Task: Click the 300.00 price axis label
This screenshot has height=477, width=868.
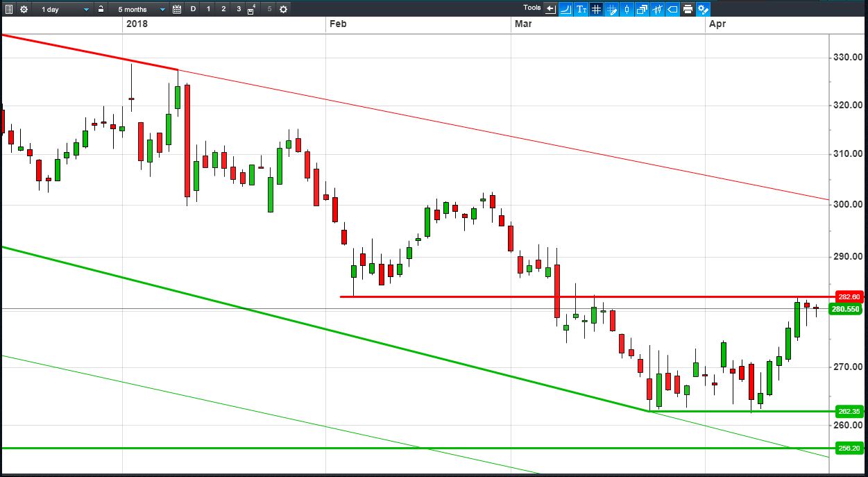Action: tap(847, 205)
